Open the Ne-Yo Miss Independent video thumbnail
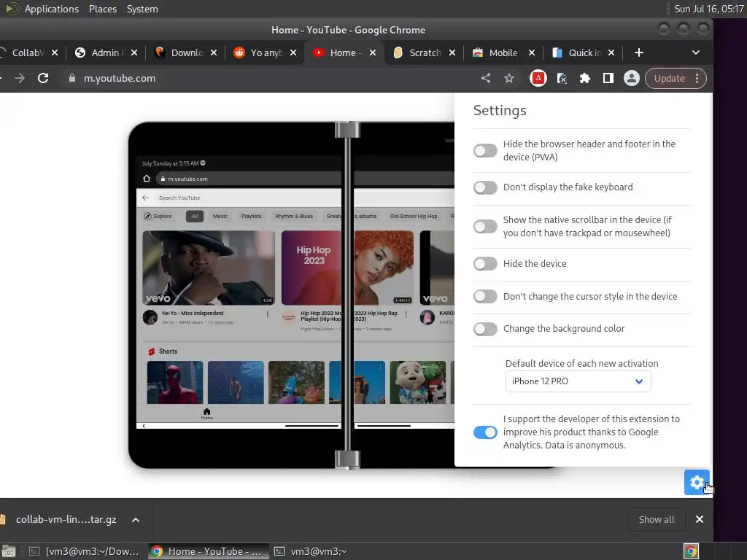Viewport: 747px width, 560px height. tap(209, 268)
